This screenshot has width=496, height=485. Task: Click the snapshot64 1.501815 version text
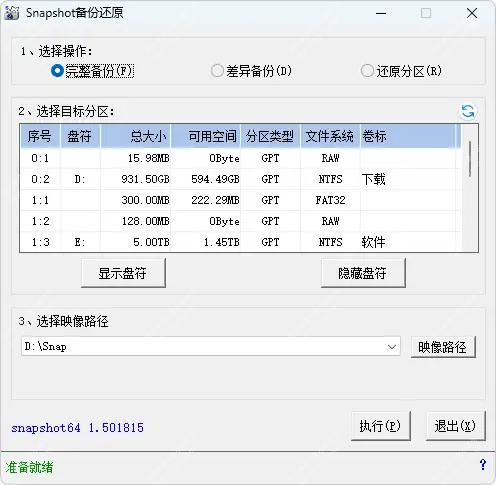pyautogui.click(x=77, y=428)
